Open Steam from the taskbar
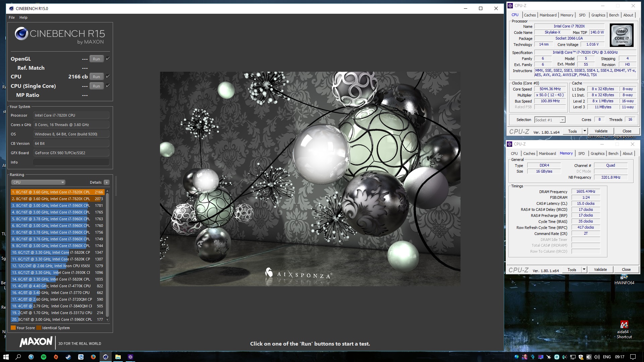The width and height of the screenshot is (644, 362). click(68, 357)
